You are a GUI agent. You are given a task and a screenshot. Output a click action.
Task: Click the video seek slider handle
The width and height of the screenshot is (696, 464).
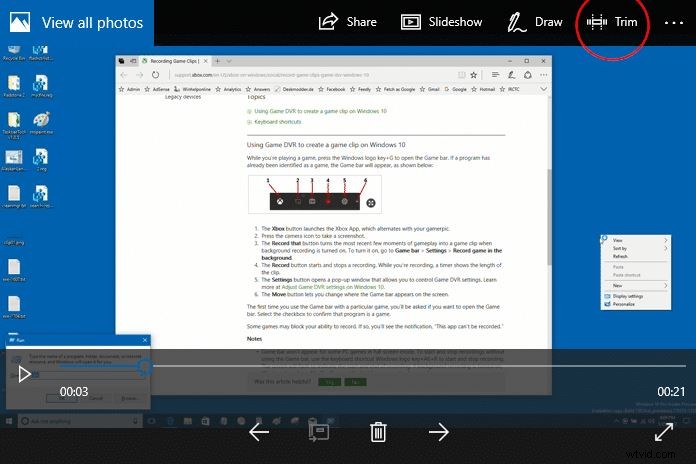click(145, 366)
